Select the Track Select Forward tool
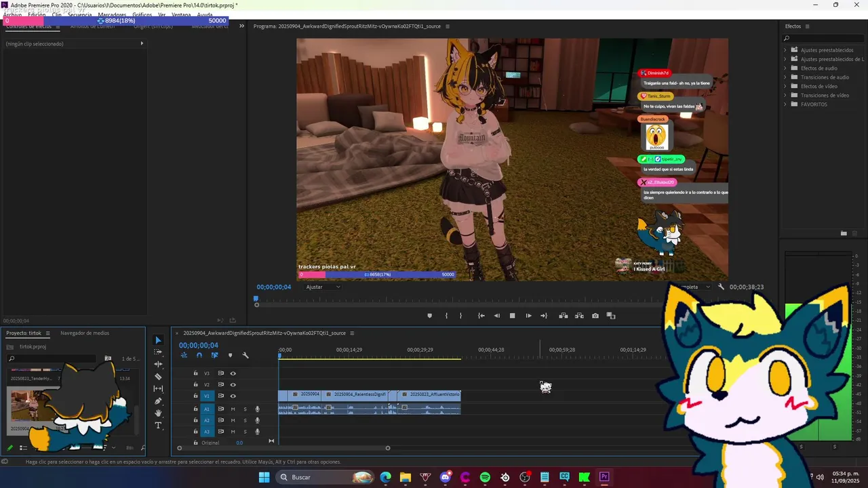This screenshot has width=868, height=488. point(159,352)
